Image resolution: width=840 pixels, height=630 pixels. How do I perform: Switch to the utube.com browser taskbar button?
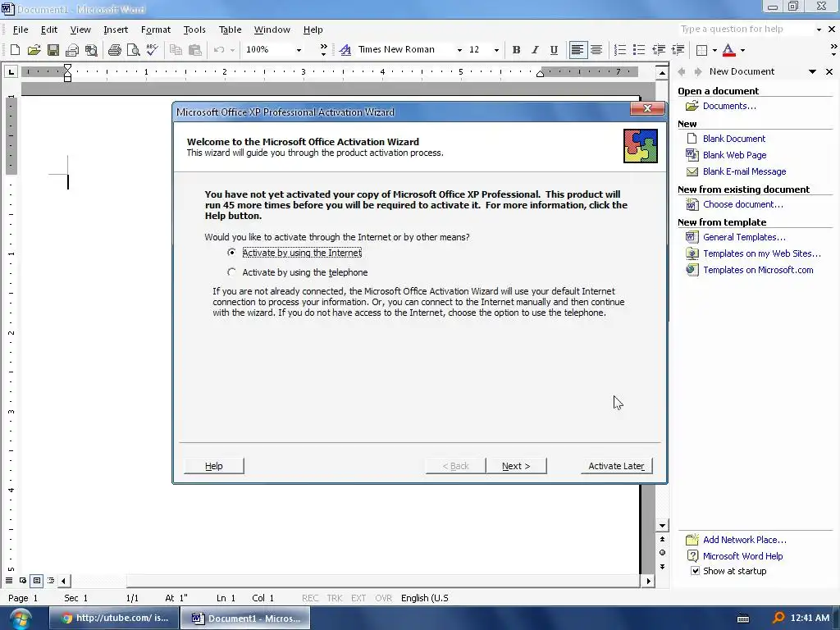[114, 619]
